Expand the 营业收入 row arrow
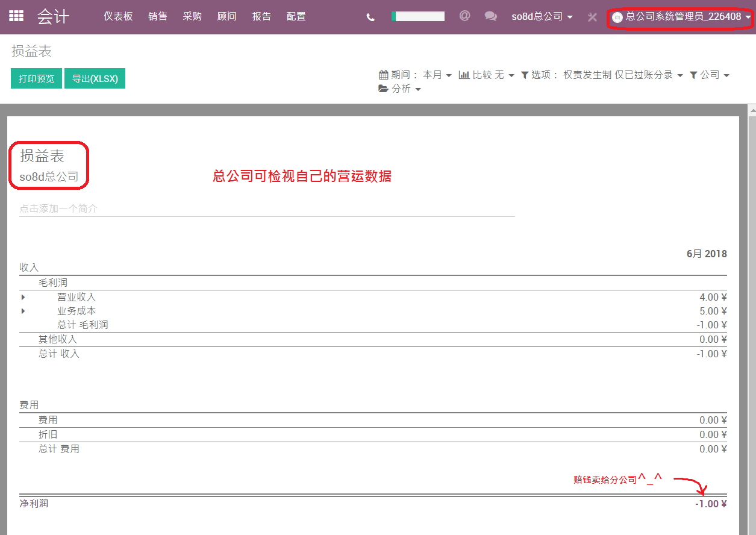The height and width of the screenshot is (535, 756). tap(23, 297)
